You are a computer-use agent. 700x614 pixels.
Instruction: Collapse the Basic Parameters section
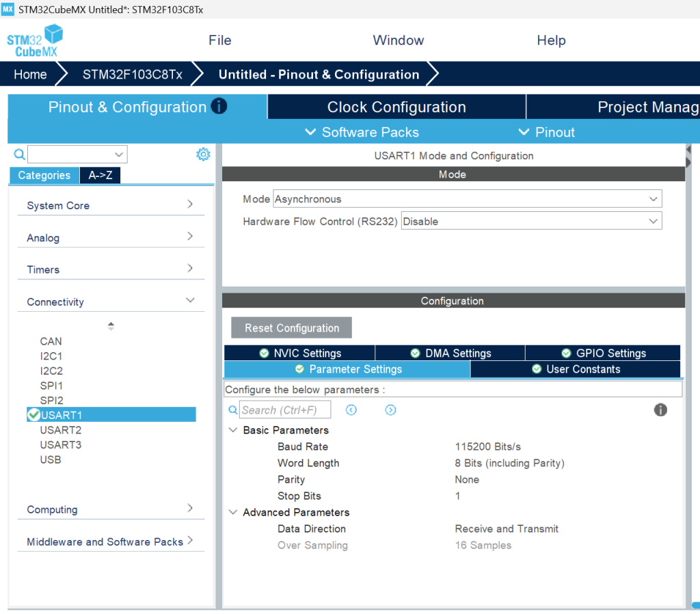233,430
